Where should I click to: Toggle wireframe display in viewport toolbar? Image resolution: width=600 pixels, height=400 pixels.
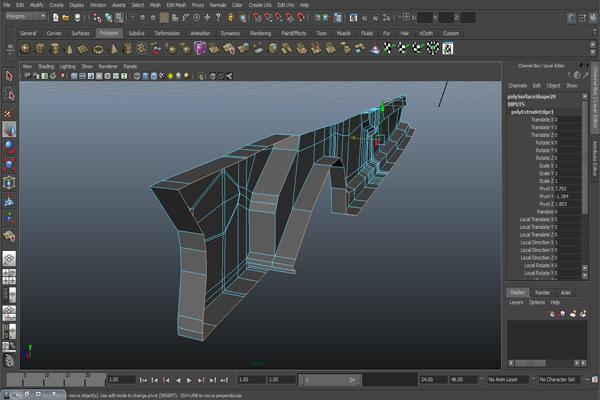(x=137, y=76)
